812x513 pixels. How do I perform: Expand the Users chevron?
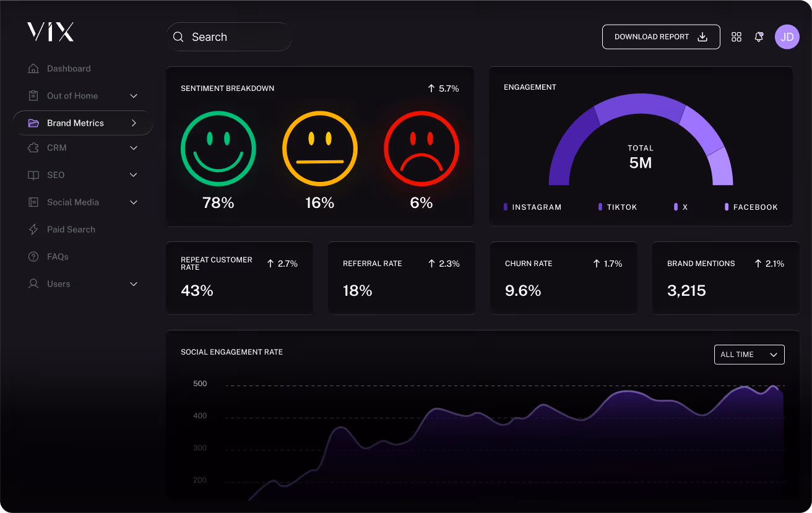pos(134,284)
